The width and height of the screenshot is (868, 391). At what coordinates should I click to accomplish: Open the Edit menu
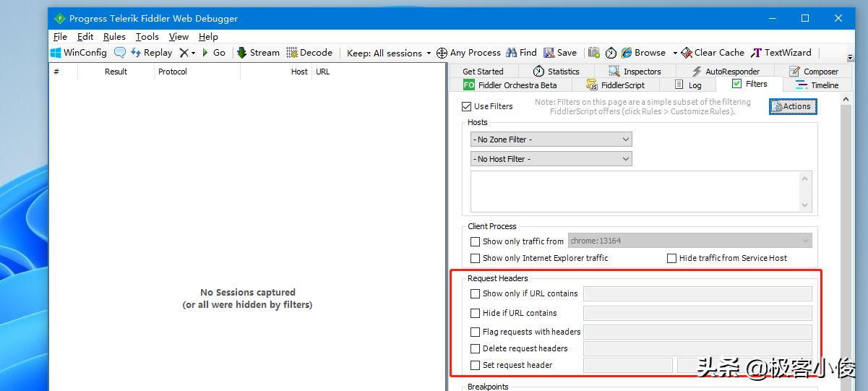(85, 36)
